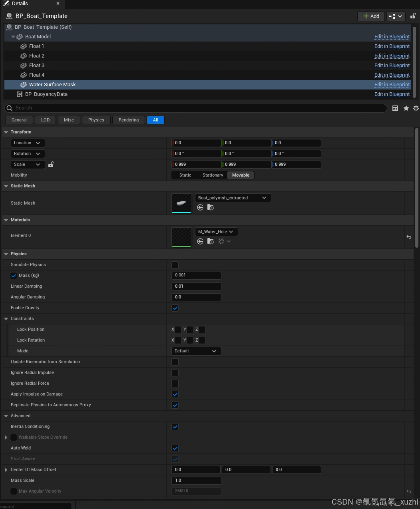Toggle Apply Impulse on Damage checkbox
Viewport: 420px width, 509px height.
point(175,394)
